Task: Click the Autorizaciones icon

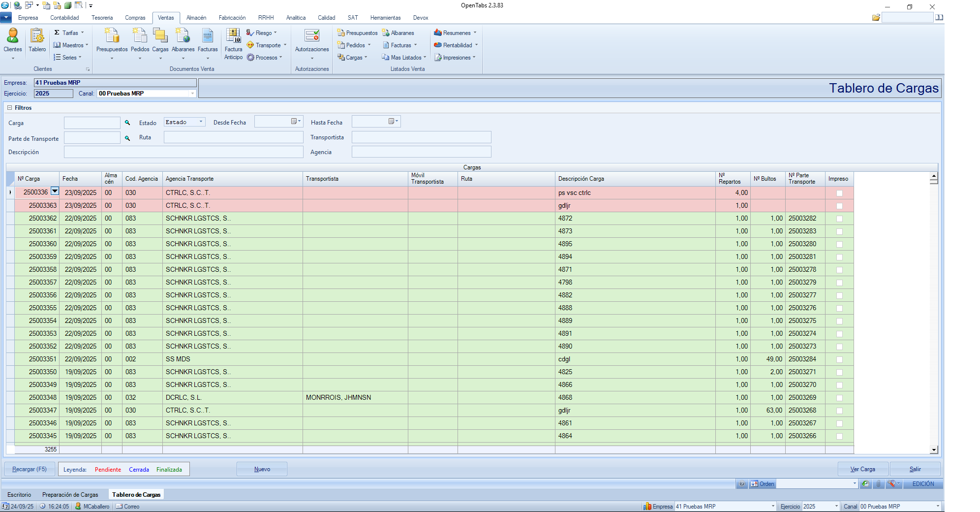Action: click(312, 39)
